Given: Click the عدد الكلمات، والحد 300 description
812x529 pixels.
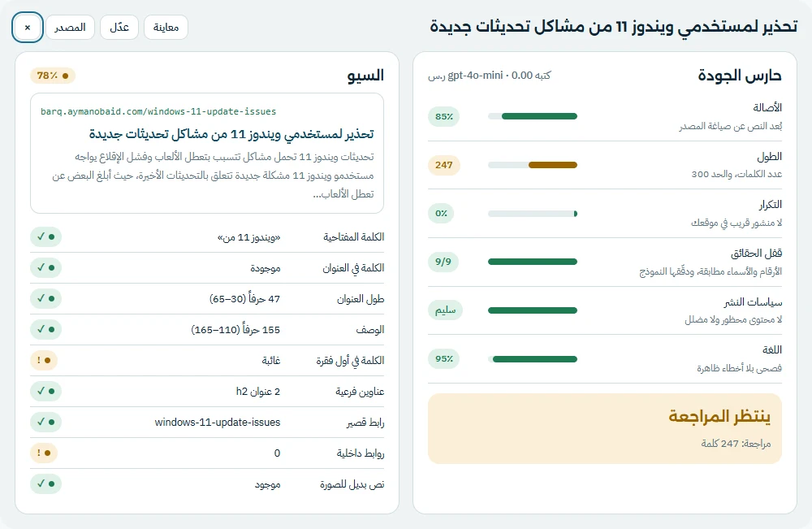Looking at the screenshot, I should click(737, 174).
